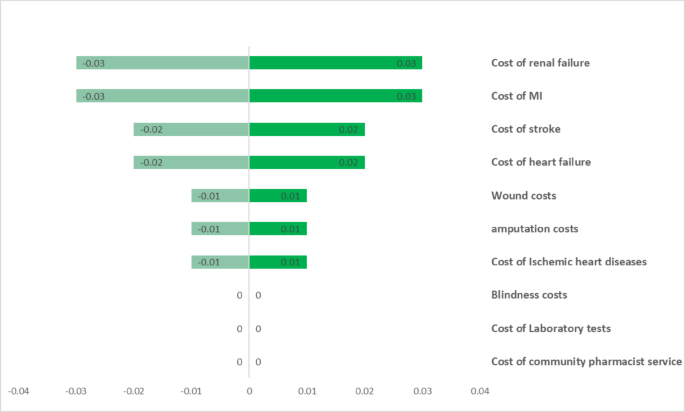Select the 'Cost of community pharmacist service' label
This screenshot has width=685, height=412.
(x=586, y=362)
